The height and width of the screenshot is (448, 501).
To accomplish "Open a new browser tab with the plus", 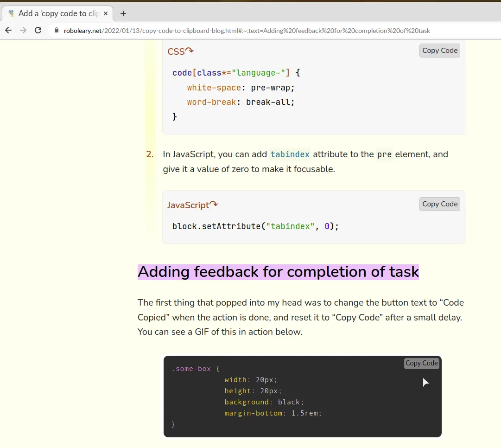I will [x=123, y=13].
